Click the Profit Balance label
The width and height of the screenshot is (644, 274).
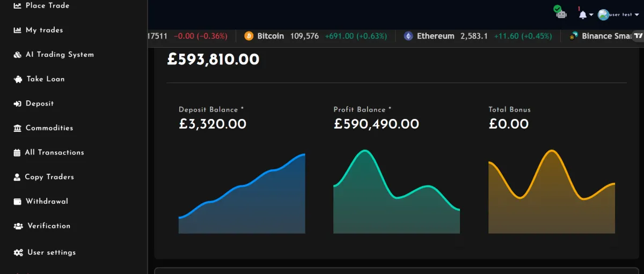coord(362,109)
